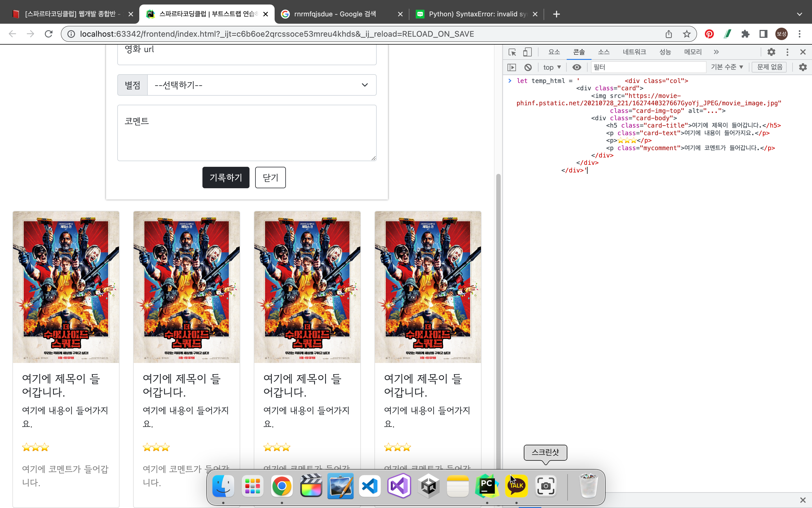812x508 pixels.
Task: Click the fourth movie poster image
Action: pyautogui.click(x=428, y=287)
